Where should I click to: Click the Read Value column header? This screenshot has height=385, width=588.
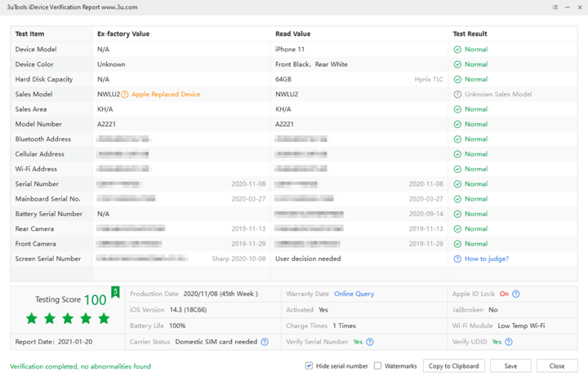click(293, 33)
